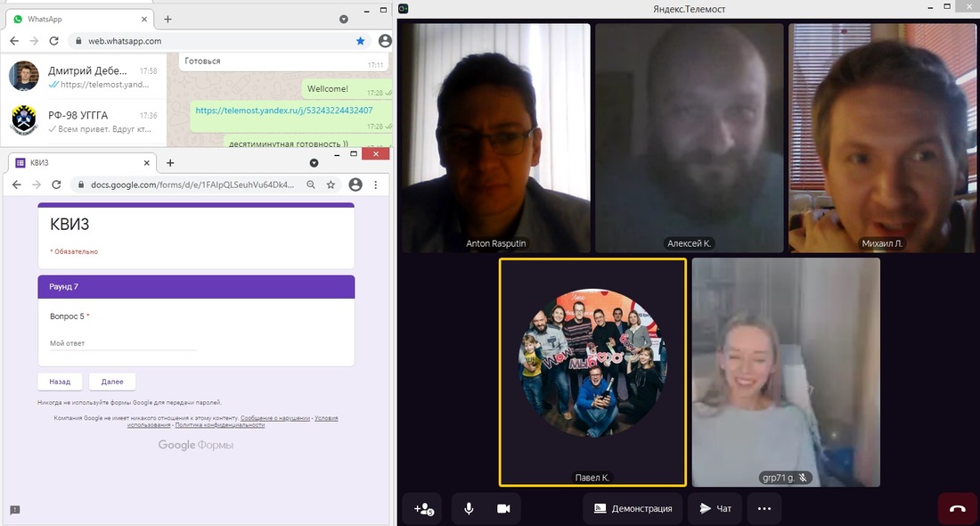Image resolution: width=980 pixels, height=526 pixels.
Task: Click РФ-98 УГГА group avatar
Action: [x=24, y=120]
